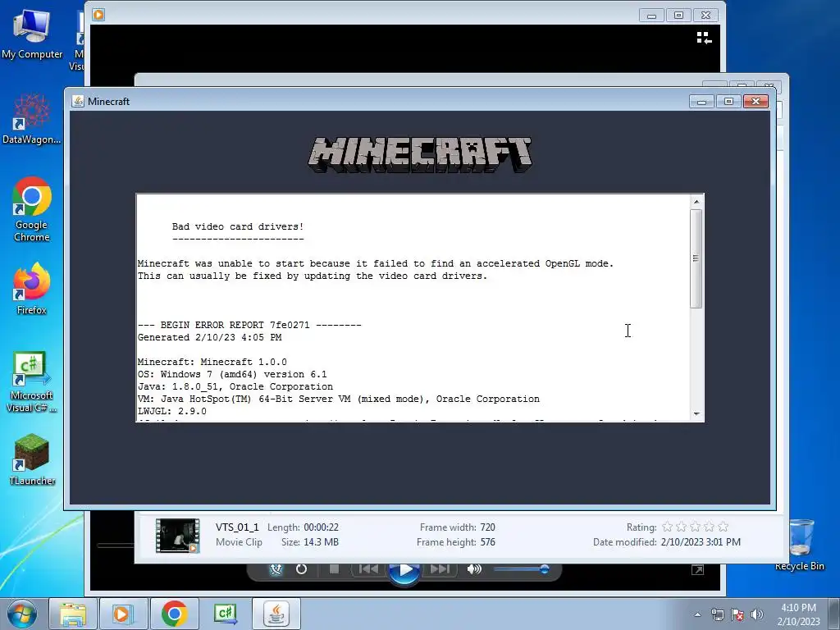Launch Google Chrome from the desktop
Image resolution: width=840 pixels, height=630 pixels.
(x=32, y=209)
